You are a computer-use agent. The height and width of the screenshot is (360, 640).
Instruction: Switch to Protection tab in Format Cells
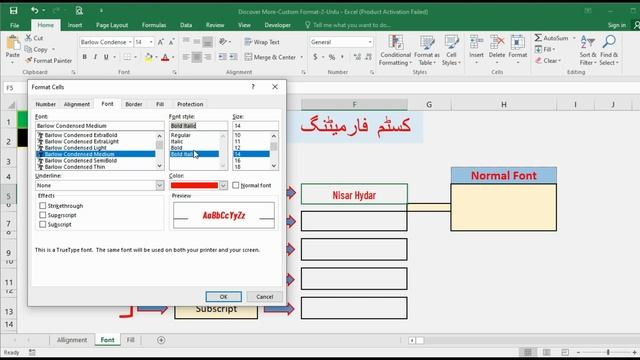tap(190, 104)
